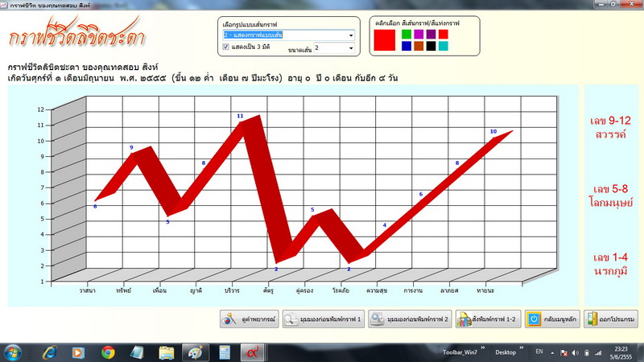Viewport: 644px width, 362px height.
Task: Switch the EN language indicator
Action: tap(539, 352)
